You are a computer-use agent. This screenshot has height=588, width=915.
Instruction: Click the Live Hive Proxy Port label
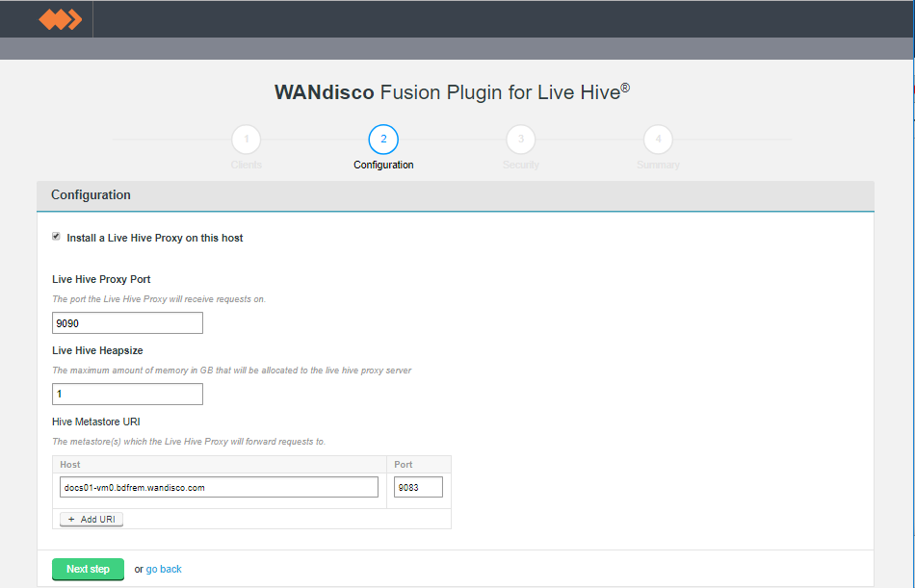pos(101,279)
